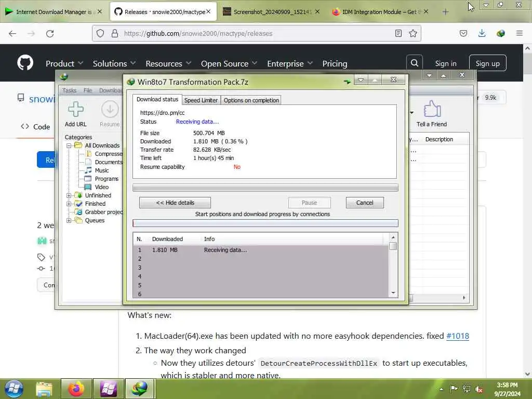Switch to Firefox taskbar icon
Image resolution: width=532 pixels, height=399 pixels.
76,389
